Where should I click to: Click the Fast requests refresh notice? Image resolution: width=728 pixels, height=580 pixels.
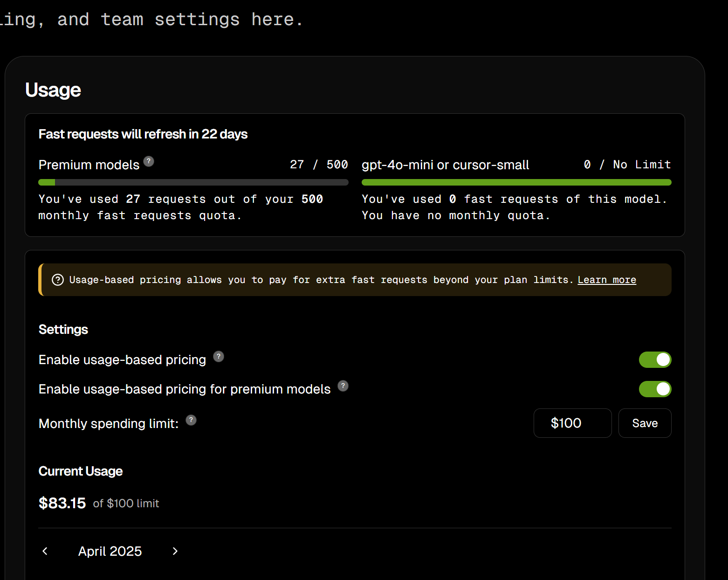(143, 134)
